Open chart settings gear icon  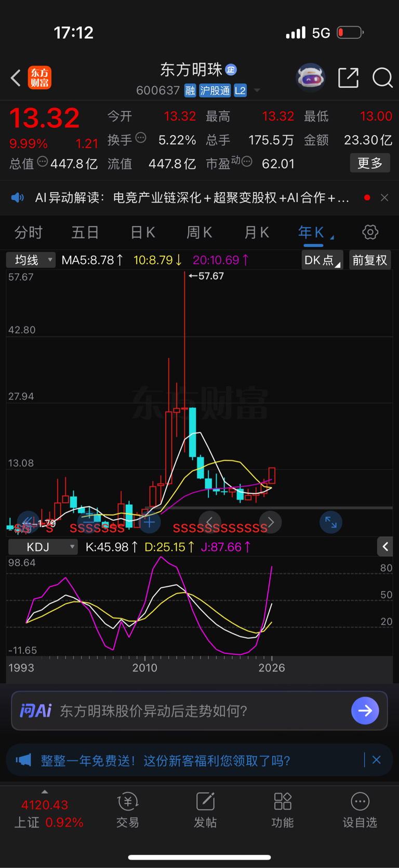click(x=370, y=232)
